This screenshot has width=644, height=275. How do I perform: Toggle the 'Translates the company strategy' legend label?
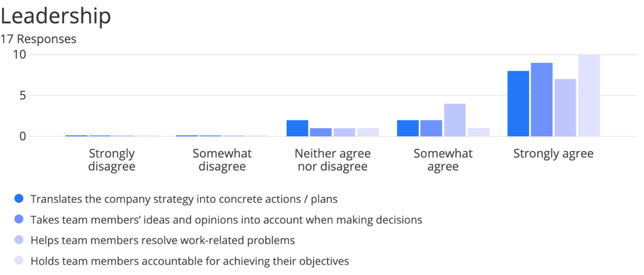tap(184, 199)
